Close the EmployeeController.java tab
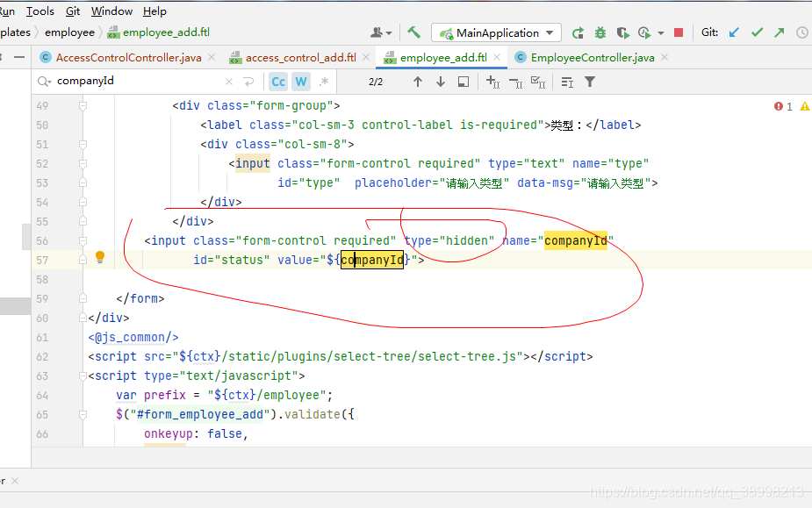Image resolution: width=812 pixels, height=508 pixels. (665, 58)
